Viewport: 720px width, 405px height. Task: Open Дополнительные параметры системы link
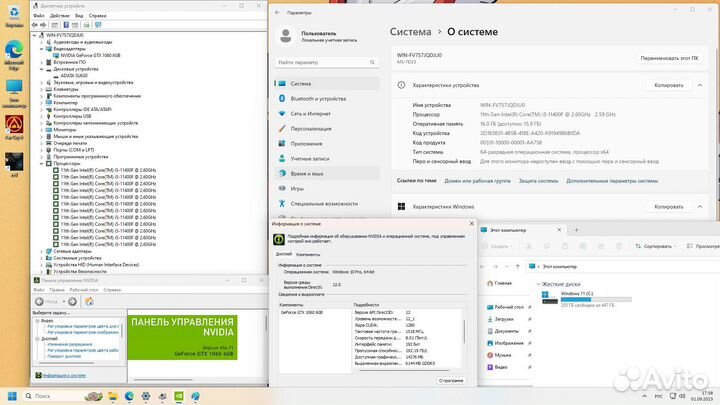[612, 181]
